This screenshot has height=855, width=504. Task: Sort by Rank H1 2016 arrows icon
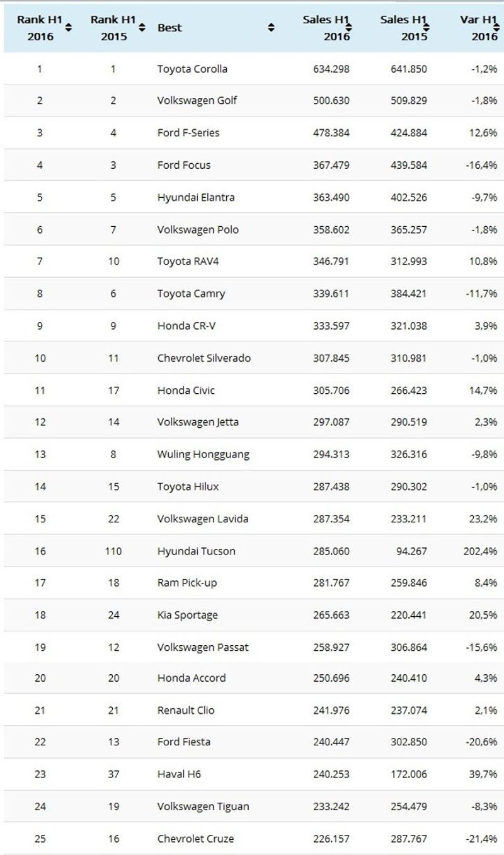pos(69,28)
